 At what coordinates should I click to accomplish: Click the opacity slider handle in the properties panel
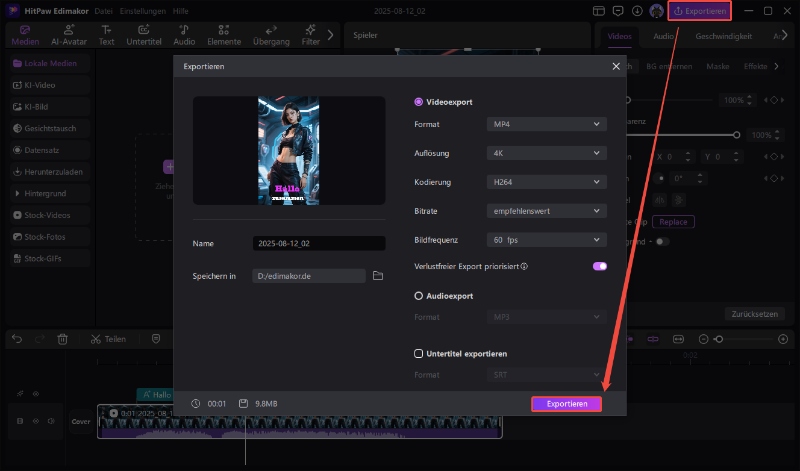pyautogui.click(x=736, y=135)
